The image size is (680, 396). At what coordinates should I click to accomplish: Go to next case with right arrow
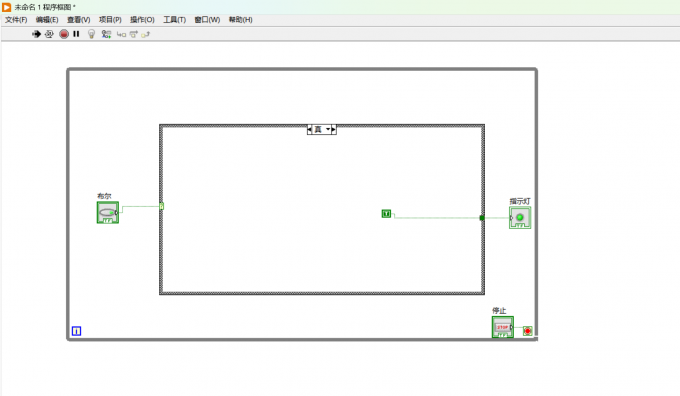tap(333, 129)
